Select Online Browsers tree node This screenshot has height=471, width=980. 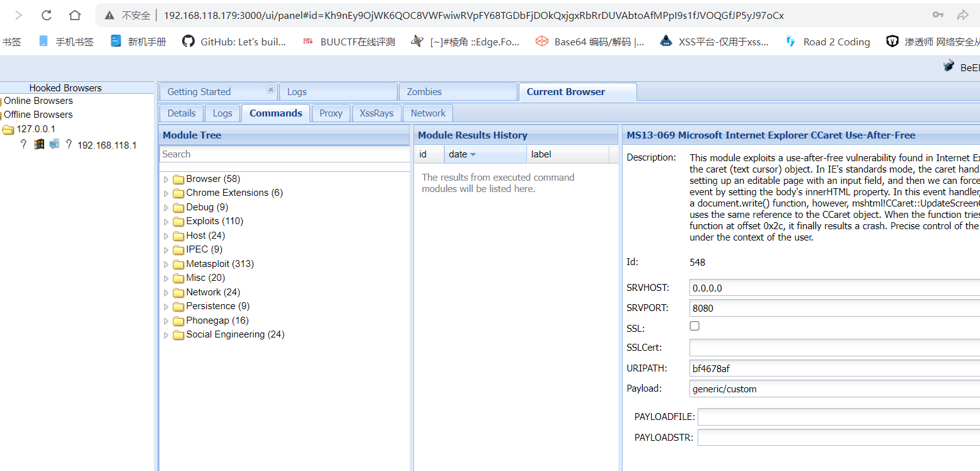pyautogui.click(x=38, y=101)
